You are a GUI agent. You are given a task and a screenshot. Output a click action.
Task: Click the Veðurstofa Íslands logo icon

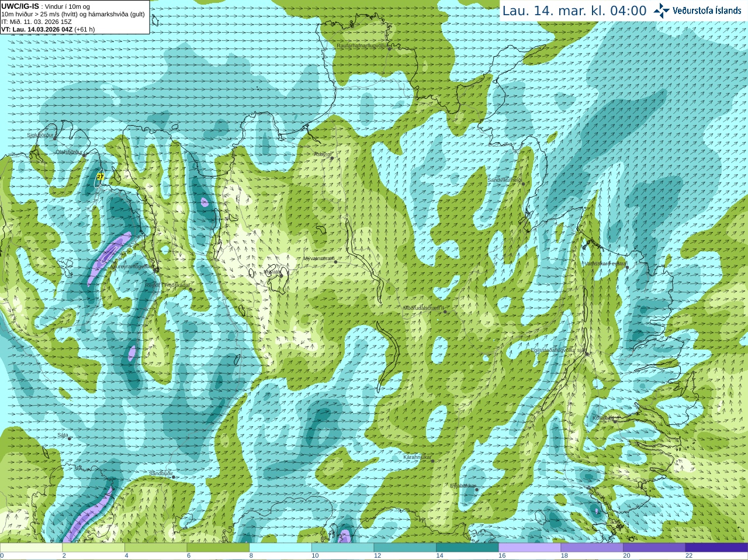tap(662, 11)
